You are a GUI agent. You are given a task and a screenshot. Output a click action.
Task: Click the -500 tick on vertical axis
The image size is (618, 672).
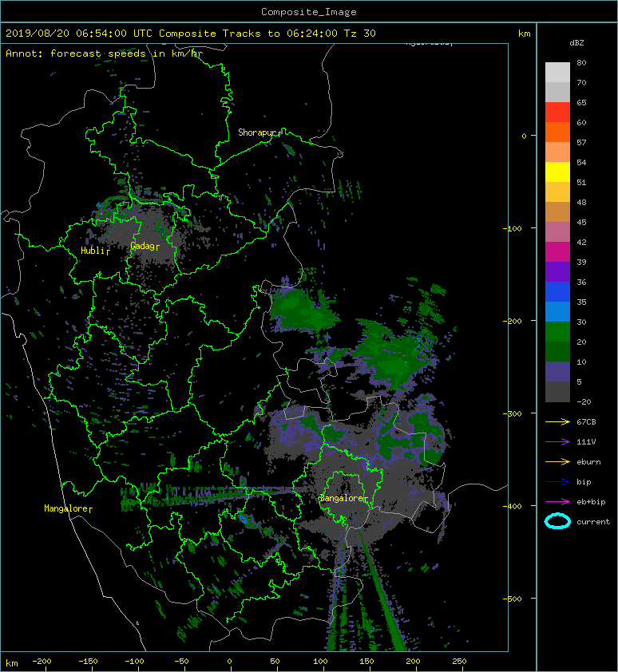click(x=513, y=599)
